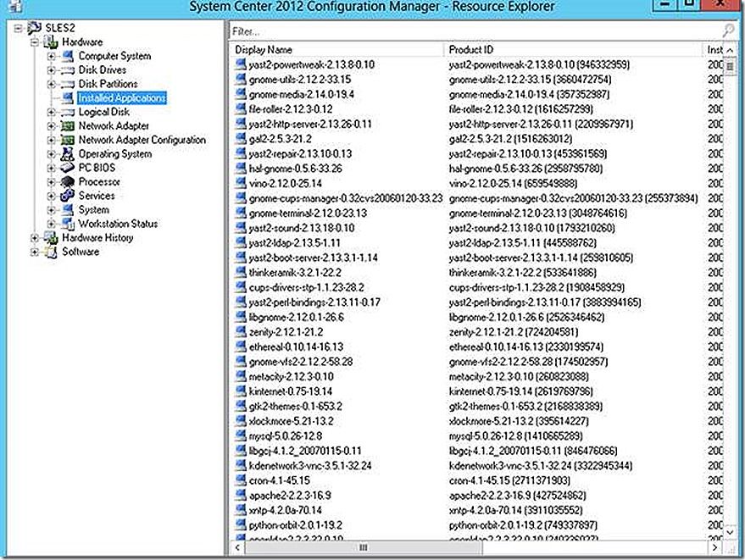Click icon beside apache2-2.2.3-16.9 row

[241, 495]
